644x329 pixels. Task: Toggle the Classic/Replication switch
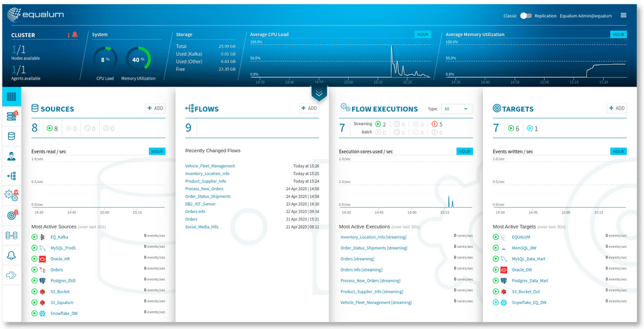pos(526,16)
